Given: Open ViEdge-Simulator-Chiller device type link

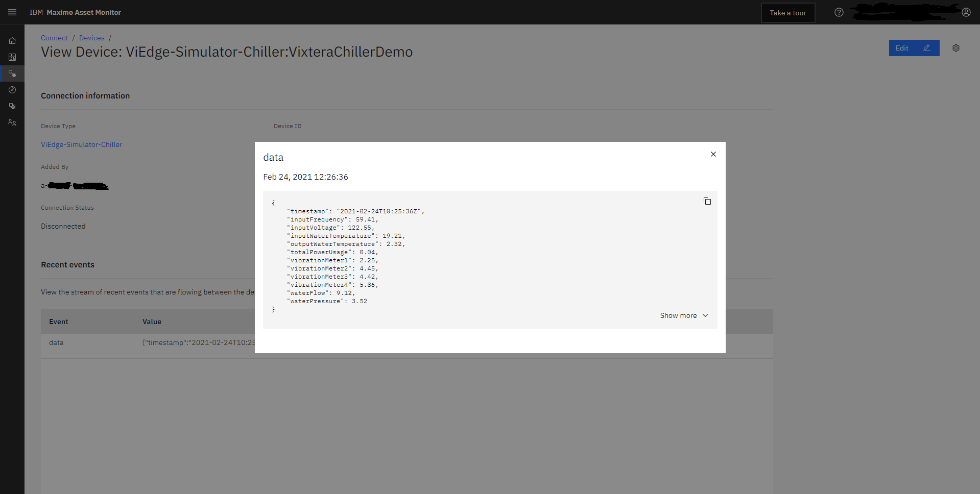Looking at the screenshot, I should click(82, 144).
